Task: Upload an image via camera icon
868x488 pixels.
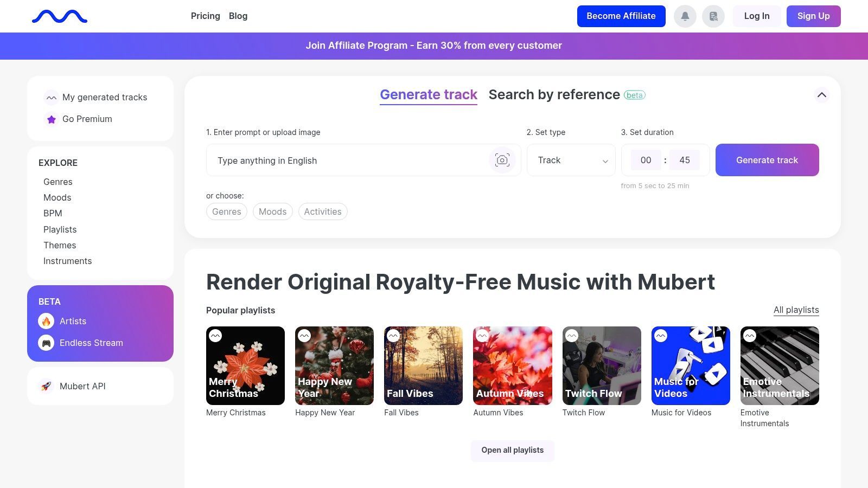Action: pos(502,160)
